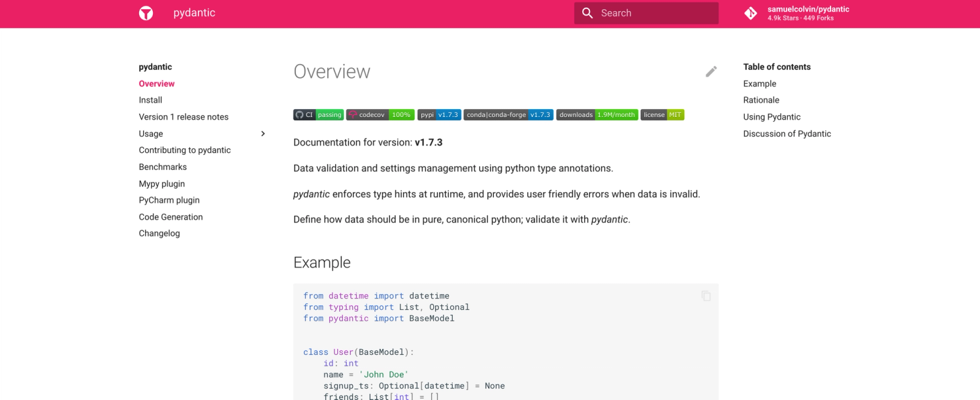980x400 pixels.
Task: Click 'from typing import List, Optional' line
Action: tap(386, 307)
